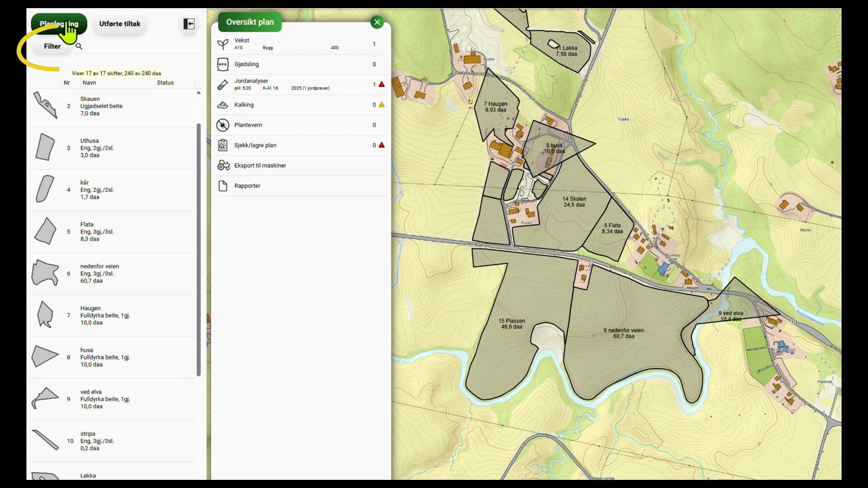Click the Jordanalyser sample icon
The width and height of the screenshot is (868, 488).
point(223,84)
